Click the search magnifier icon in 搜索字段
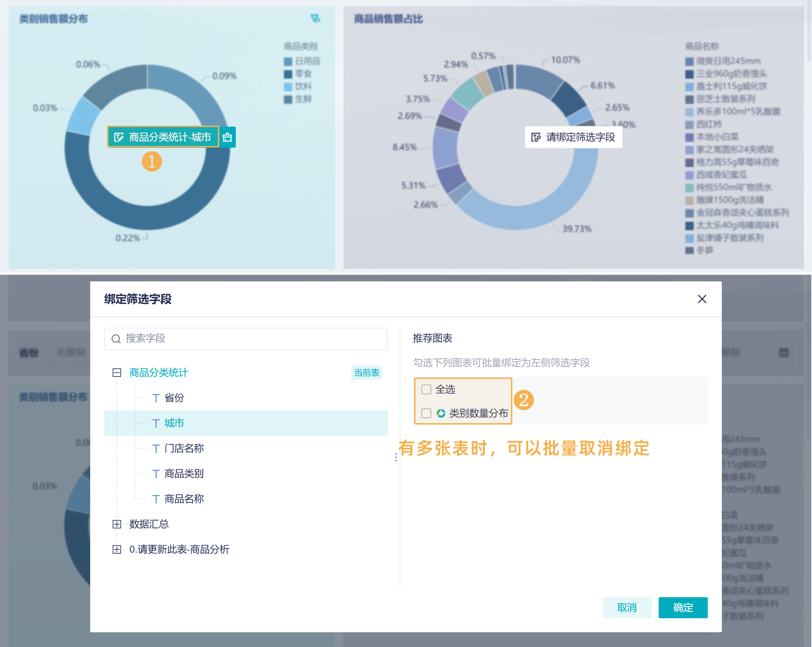812x647 pixels. click(x=116, y=339)
